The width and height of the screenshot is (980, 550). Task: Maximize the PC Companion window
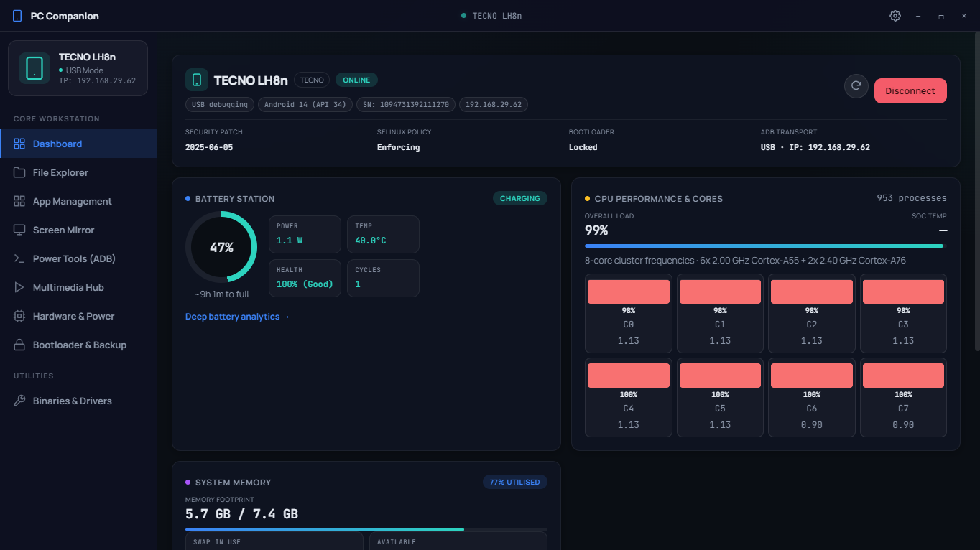tap(941, 16)
